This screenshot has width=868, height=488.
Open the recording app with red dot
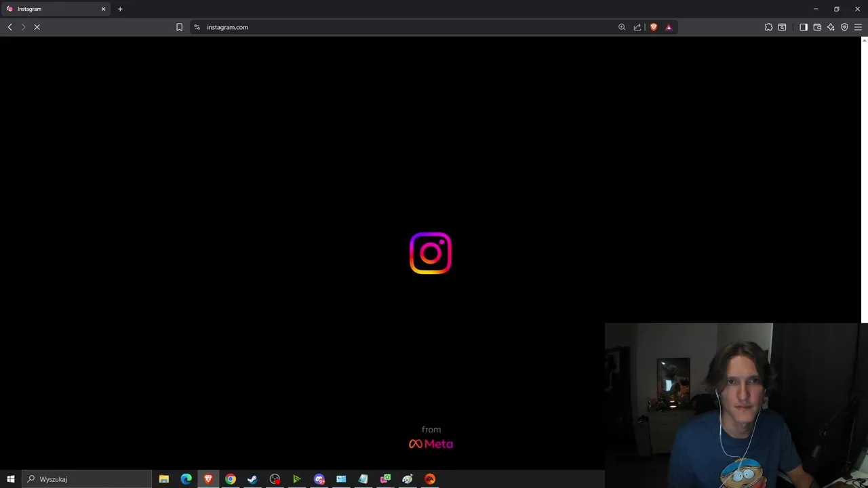click(x=275, y=479)
